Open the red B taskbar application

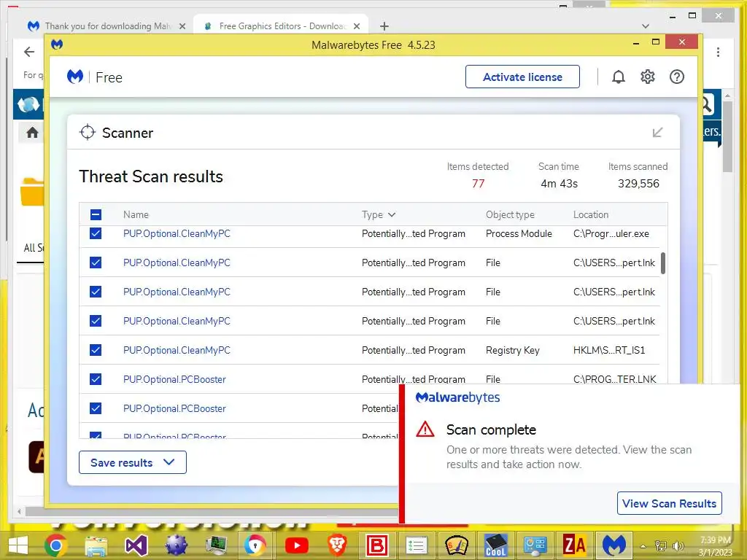pyautogui.click(x=377, y=545)
